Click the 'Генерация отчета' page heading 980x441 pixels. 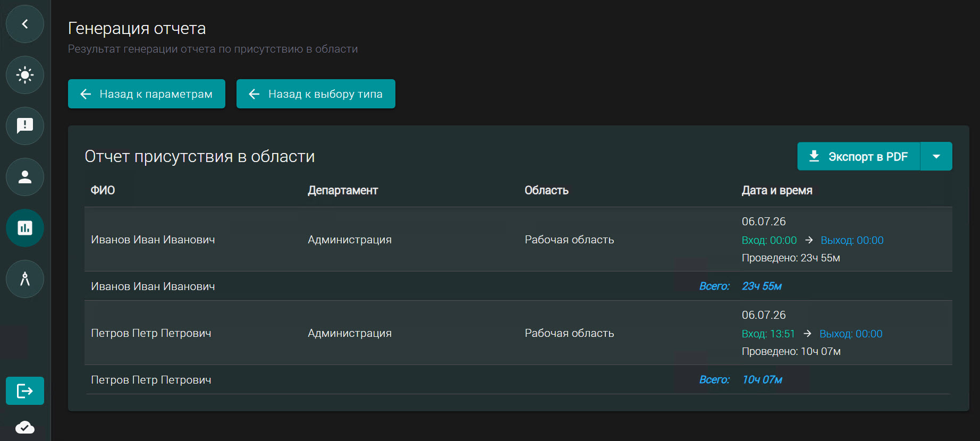pos(137,28)
